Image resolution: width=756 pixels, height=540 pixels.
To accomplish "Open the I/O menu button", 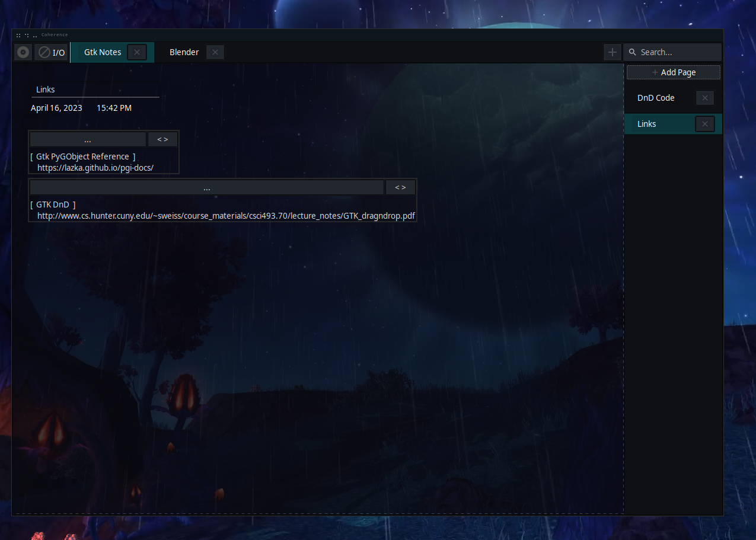I will point(52,52).
